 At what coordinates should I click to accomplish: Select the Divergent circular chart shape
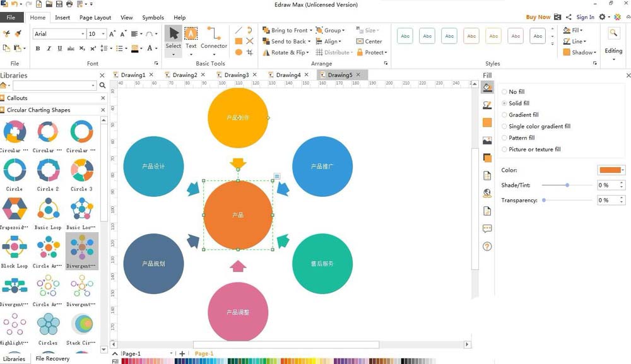pyautogui.click(x=82, y=250)
